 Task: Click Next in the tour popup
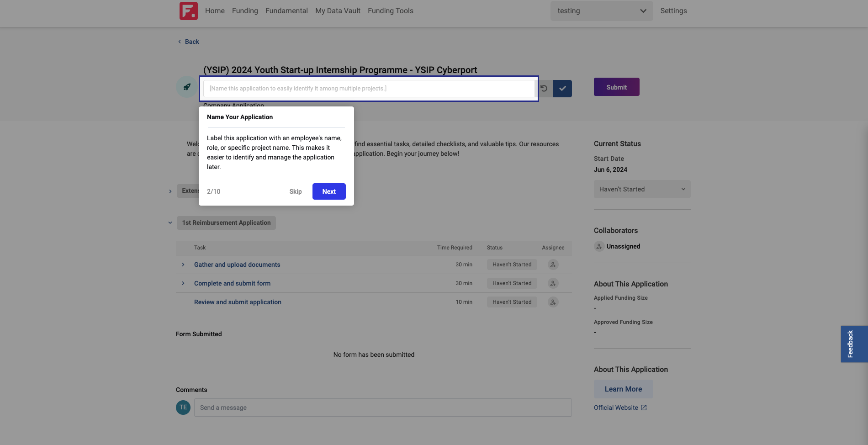[329, 191]
